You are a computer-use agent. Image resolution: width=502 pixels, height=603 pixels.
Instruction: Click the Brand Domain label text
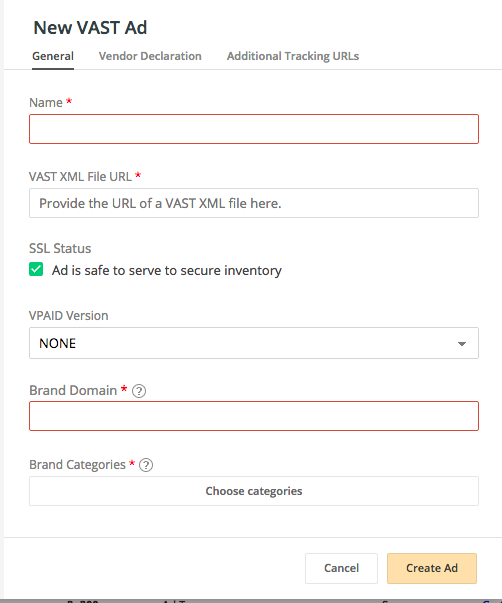pyautogui.click(x=73, y=390)
